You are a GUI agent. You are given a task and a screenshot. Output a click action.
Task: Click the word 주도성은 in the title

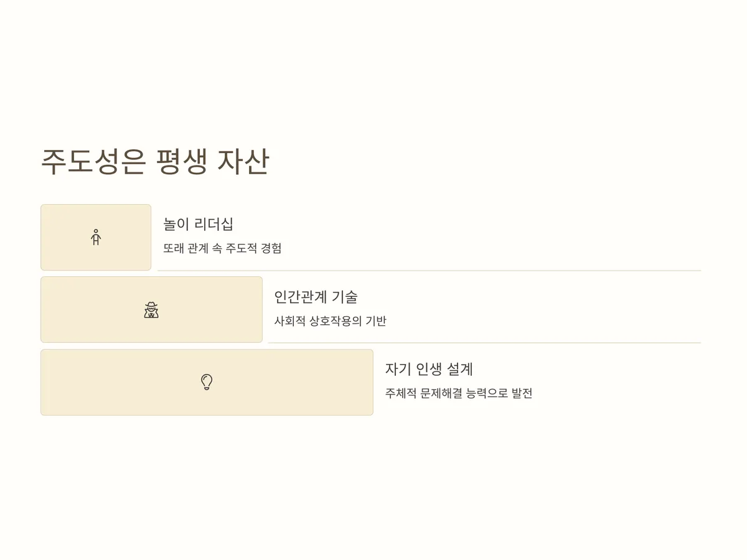click(x=93, y=162)
